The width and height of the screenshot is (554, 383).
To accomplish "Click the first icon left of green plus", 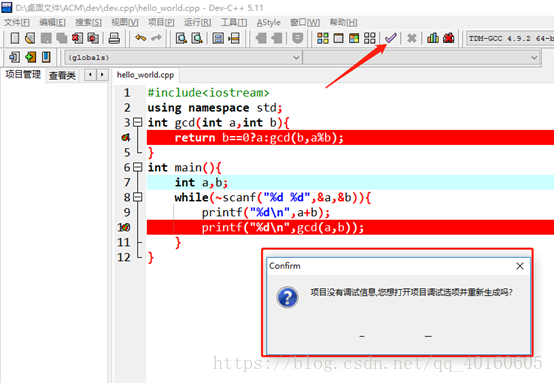I will pyautogui.click(x=14, y=57).
